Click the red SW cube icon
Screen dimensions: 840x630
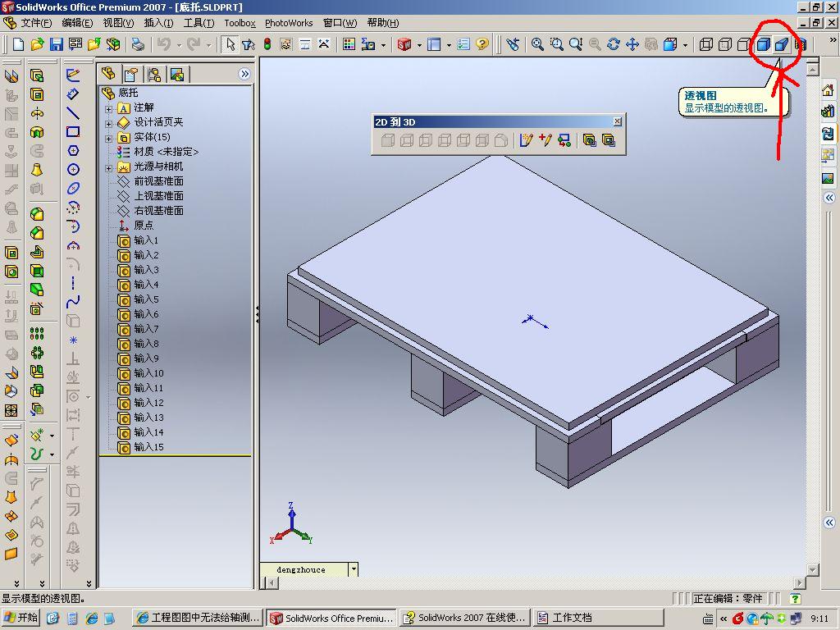[x=404, y=44]
